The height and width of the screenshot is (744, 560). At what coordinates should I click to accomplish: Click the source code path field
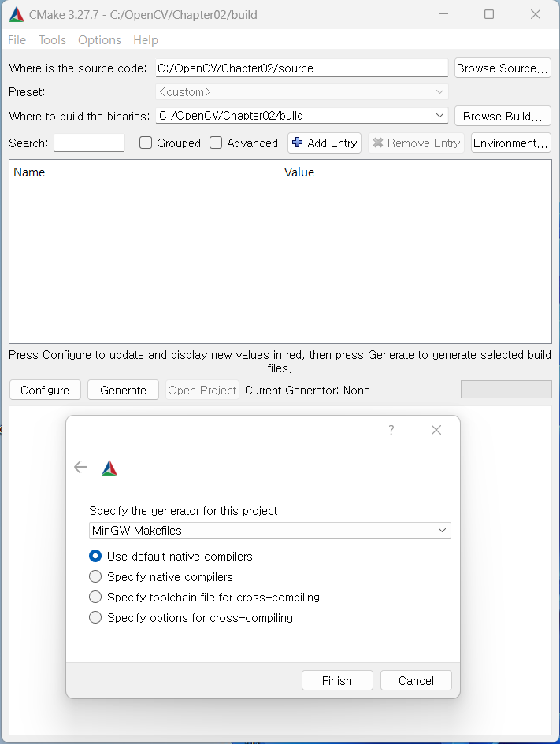[x=302, y=68]
